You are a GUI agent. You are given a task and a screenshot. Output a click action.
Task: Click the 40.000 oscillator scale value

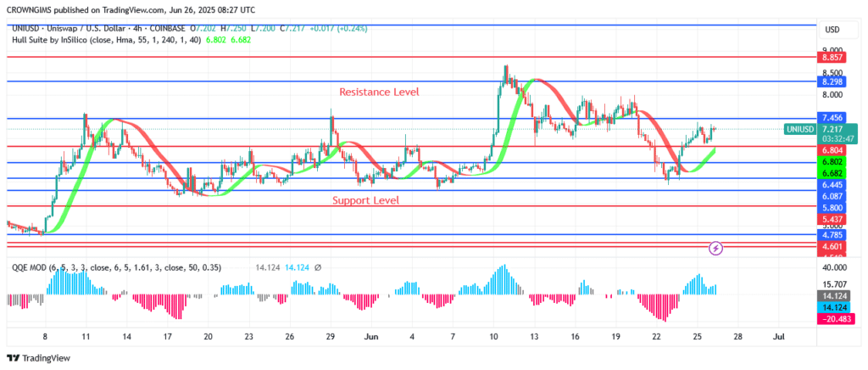pyautogui.click(x=835, y=267)
